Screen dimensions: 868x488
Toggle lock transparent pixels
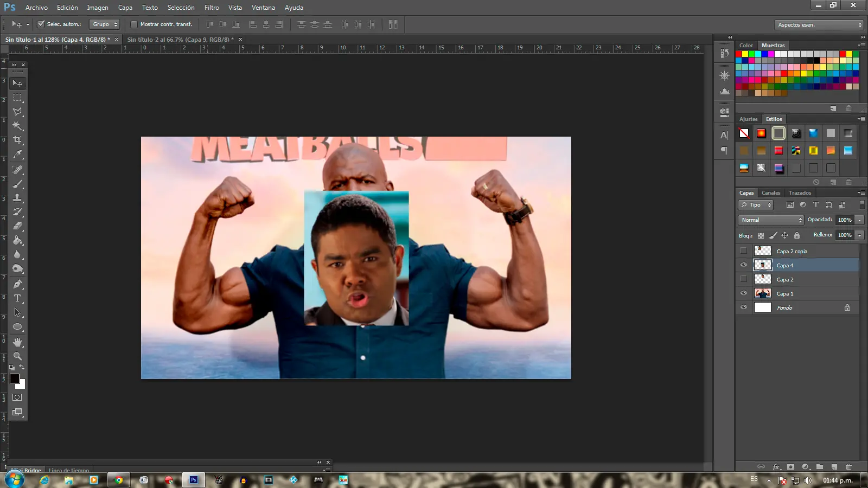pyautogui.click(x=761, y=235)
